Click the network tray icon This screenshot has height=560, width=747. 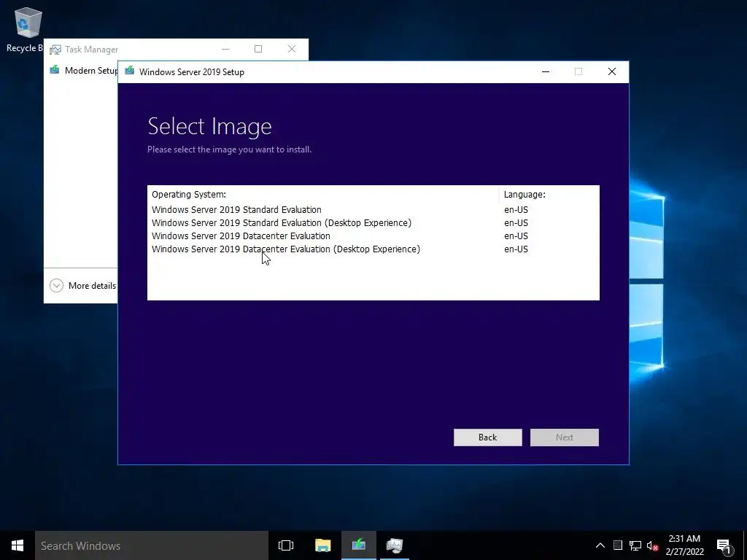pos(635,545)
